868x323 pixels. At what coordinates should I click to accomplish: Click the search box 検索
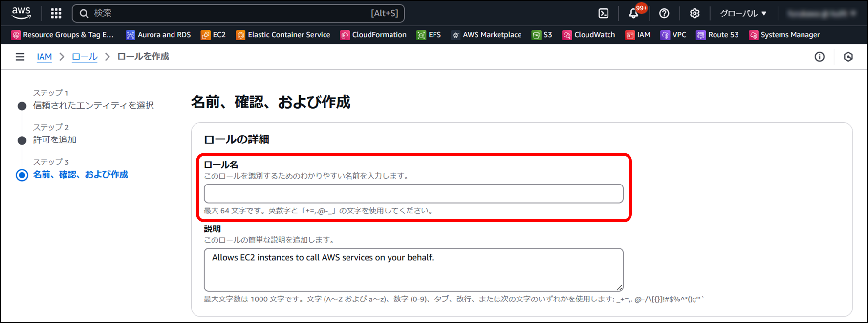point(239,13)
